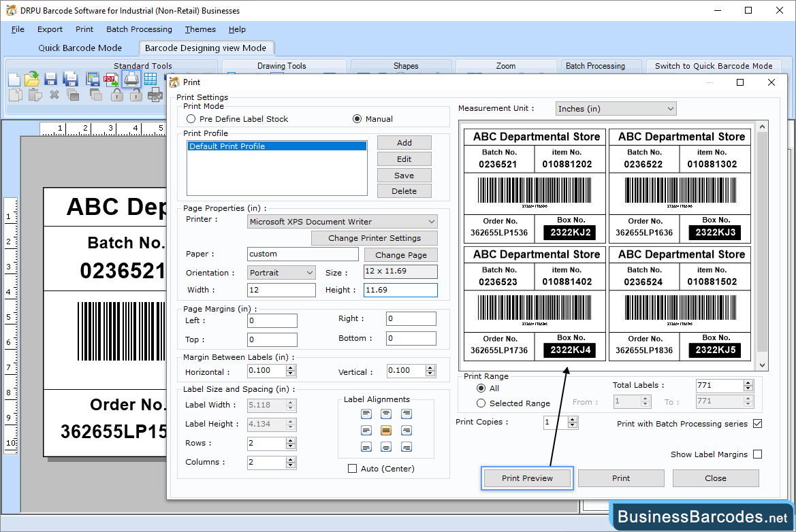Select Default Print Profile list entry
Image resolution: width=796 pixels, height=532 pixels.
tap(277, 146)
